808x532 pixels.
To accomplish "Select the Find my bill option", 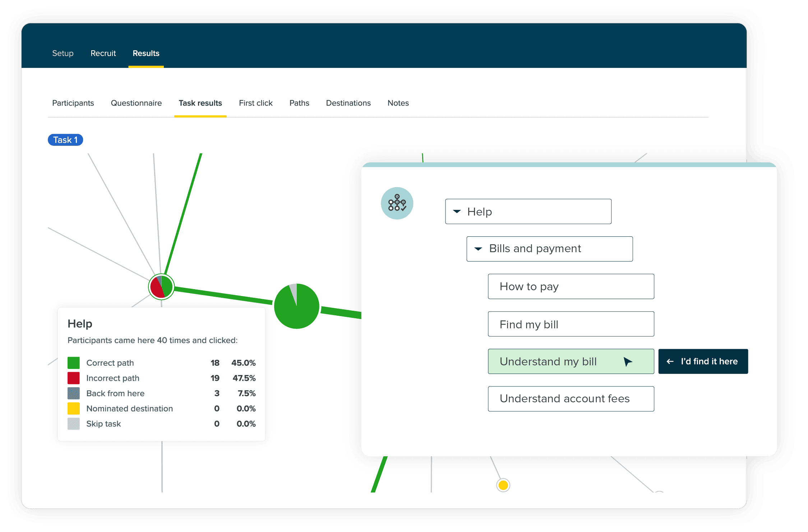I will click(x=571, y=324).
